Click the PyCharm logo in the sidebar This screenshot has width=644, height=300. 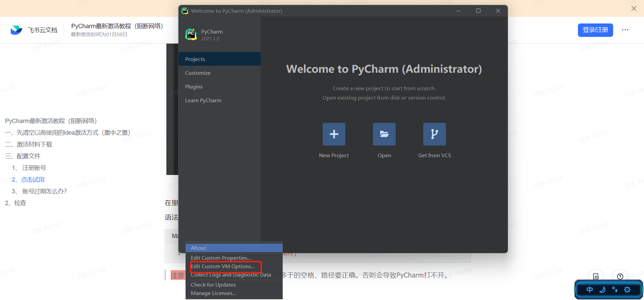pos(191,35)
